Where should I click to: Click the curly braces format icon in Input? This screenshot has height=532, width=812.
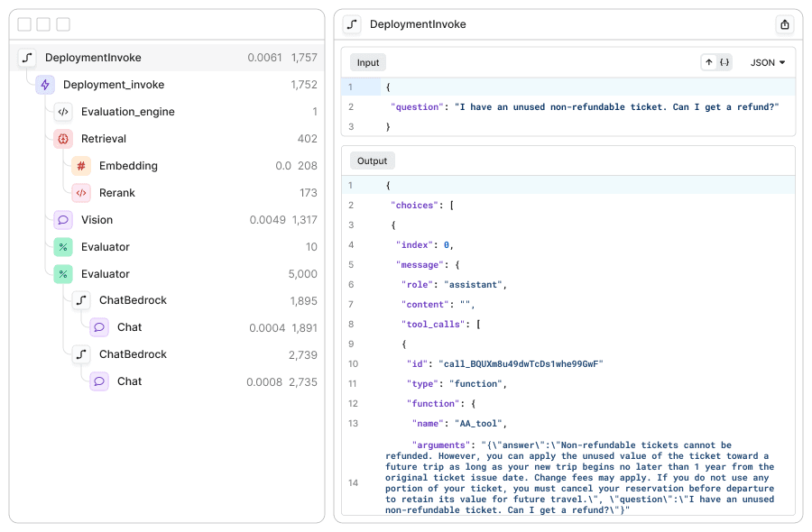724,62
